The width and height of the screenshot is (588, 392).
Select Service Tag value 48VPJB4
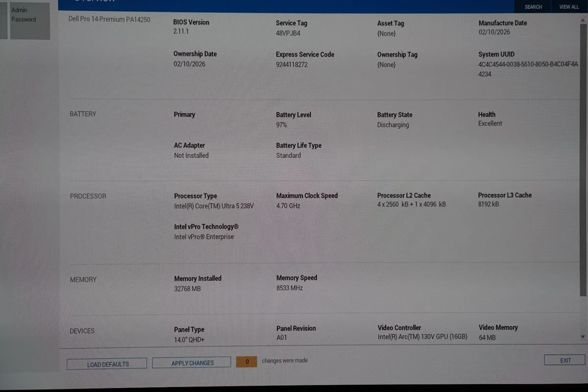(288, 33)
